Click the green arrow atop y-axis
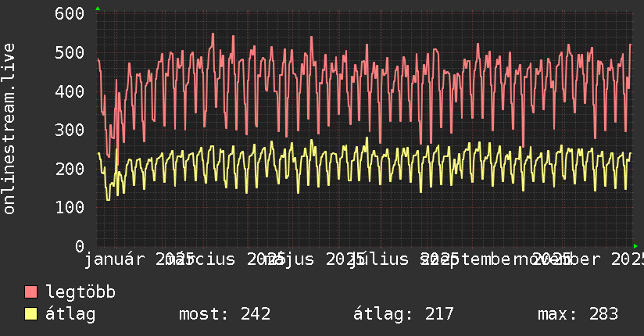Screen dimensions: 644x336 click(98, 9)
